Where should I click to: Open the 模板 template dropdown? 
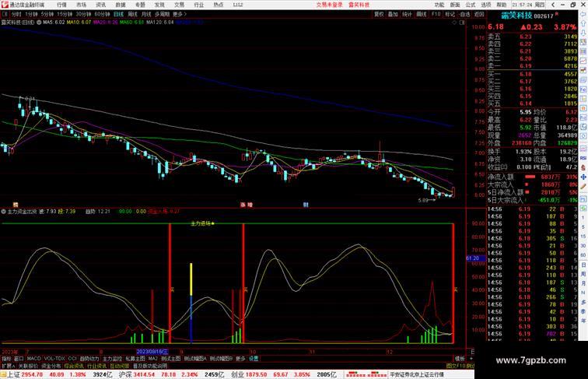(460, 359)
